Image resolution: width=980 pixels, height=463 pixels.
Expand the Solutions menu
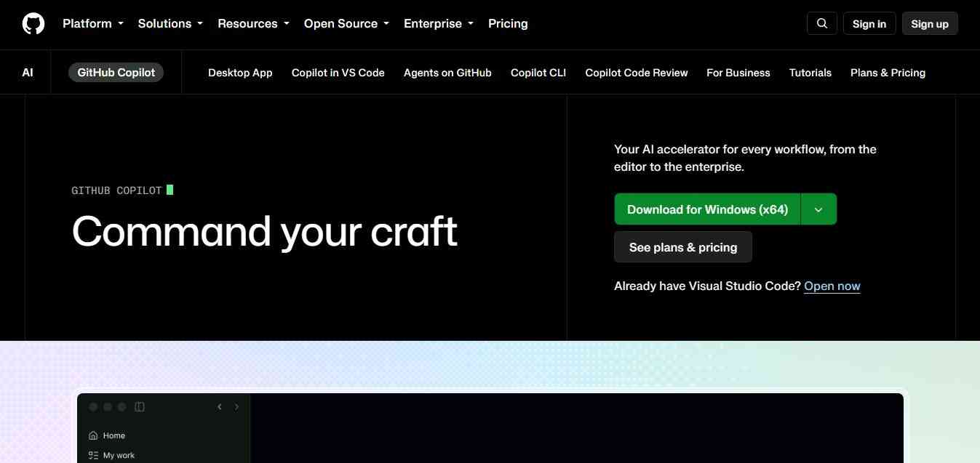pyautogui.click(x=170, y=23)
